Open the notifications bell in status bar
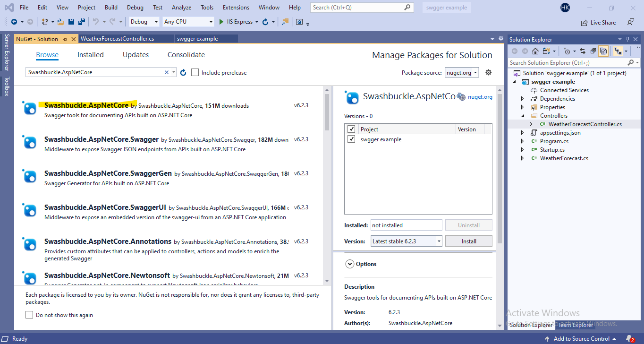This screenshot has width=644, height=344. pyautogui.click(x=630, y=339)
